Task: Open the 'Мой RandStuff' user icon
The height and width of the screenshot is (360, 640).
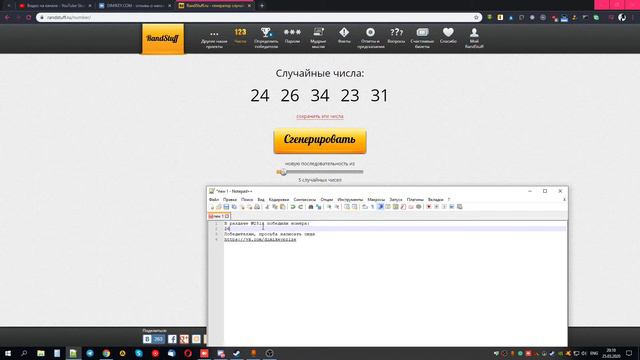Action: coord(474,32)
